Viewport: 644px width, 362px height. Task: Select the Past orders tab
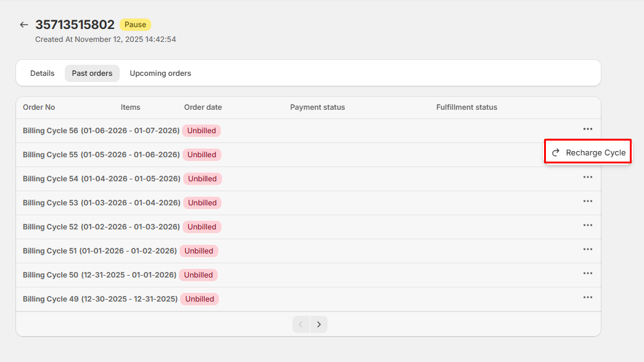point(92,73)
